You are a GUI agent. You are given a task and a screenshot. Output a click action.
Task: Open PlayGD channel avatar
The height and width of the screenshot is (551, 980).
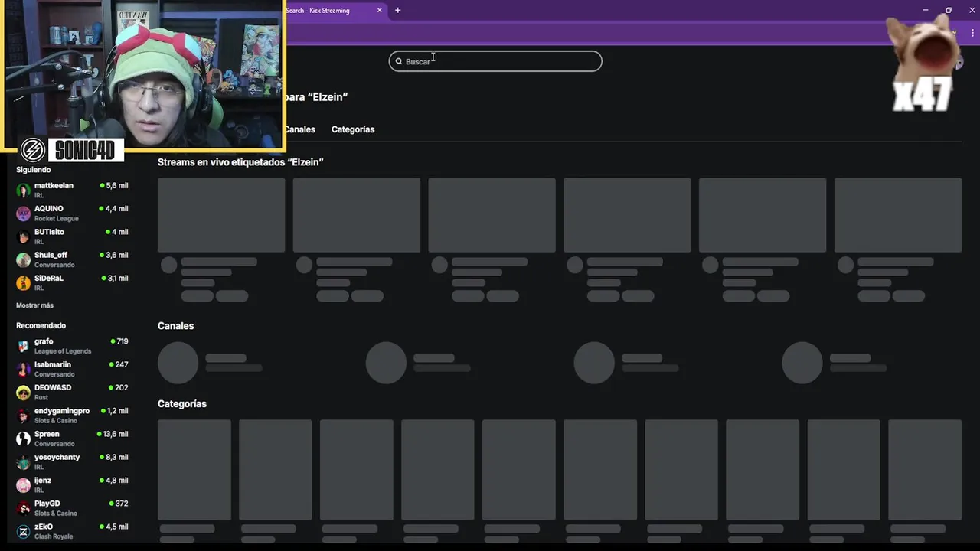[x=23, y=508]
